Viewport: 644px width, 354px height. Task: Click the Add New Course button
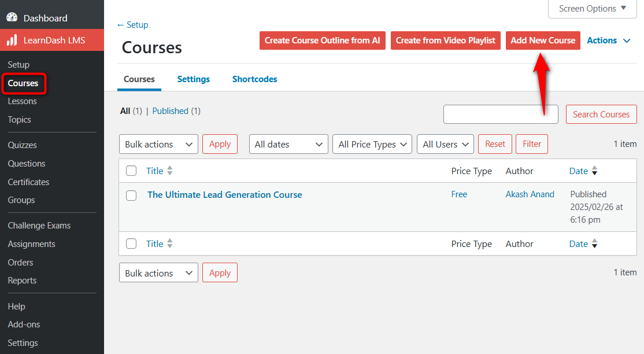543,40
